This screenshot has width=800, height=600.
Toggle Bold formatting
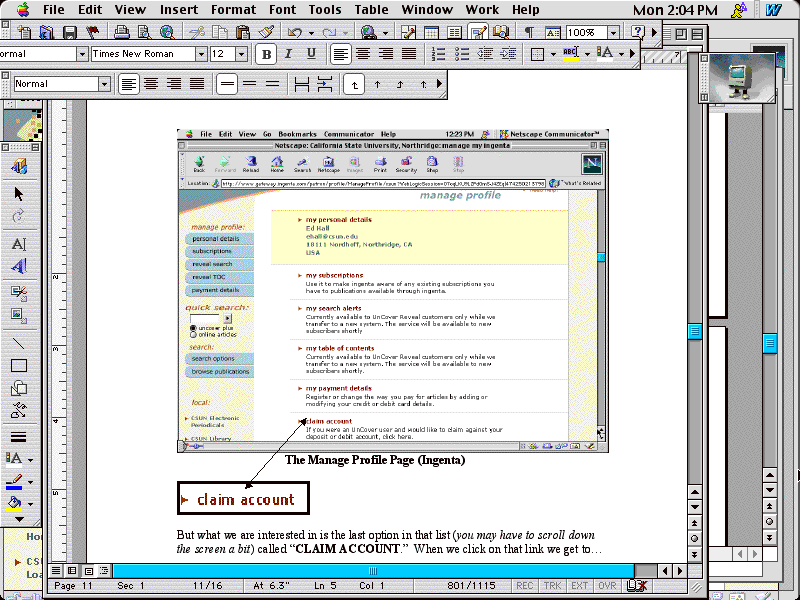(x=266, y=54)
